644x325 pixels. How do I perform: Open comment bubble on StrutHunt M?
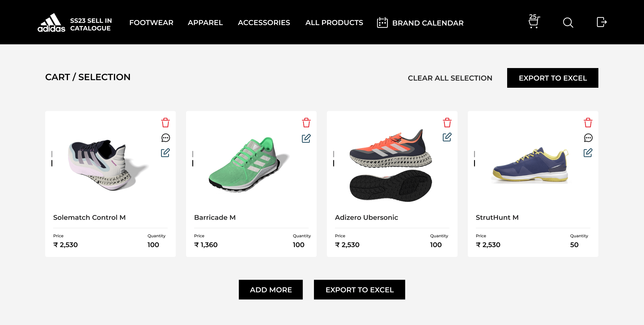[588, 138]
